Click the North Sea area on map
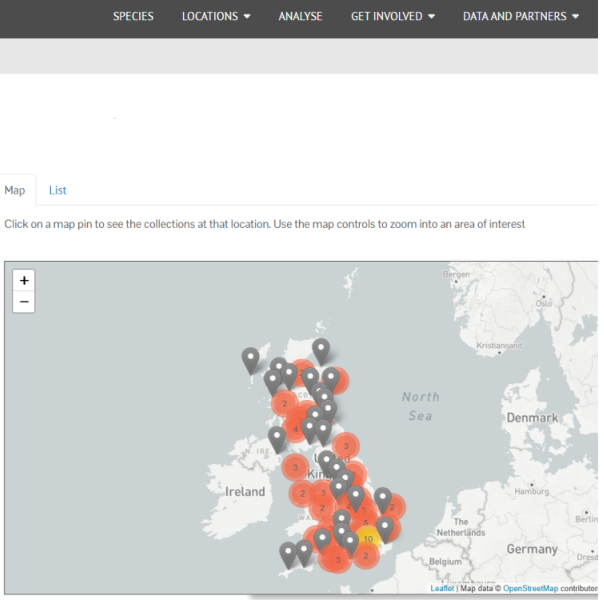Screen dimensions: 604x600 pos(420,405)
